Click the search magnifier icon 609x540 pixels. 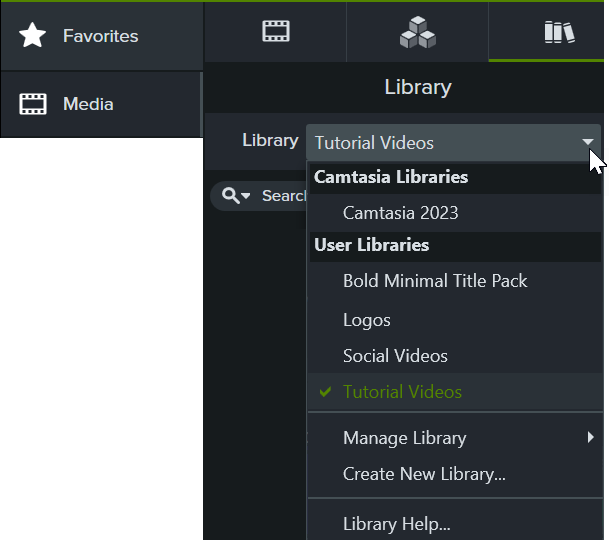pyautogui.click(x=231, y=196)
